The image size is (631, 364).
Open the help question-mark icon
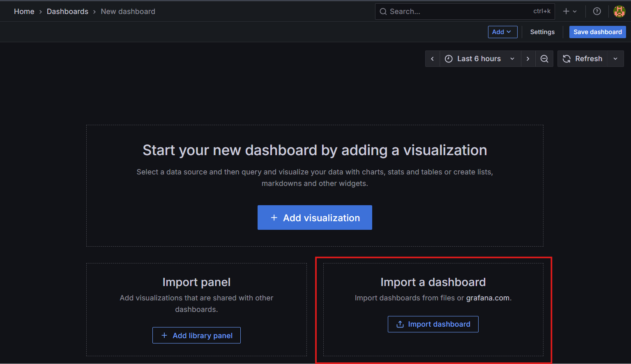(597, 11)
